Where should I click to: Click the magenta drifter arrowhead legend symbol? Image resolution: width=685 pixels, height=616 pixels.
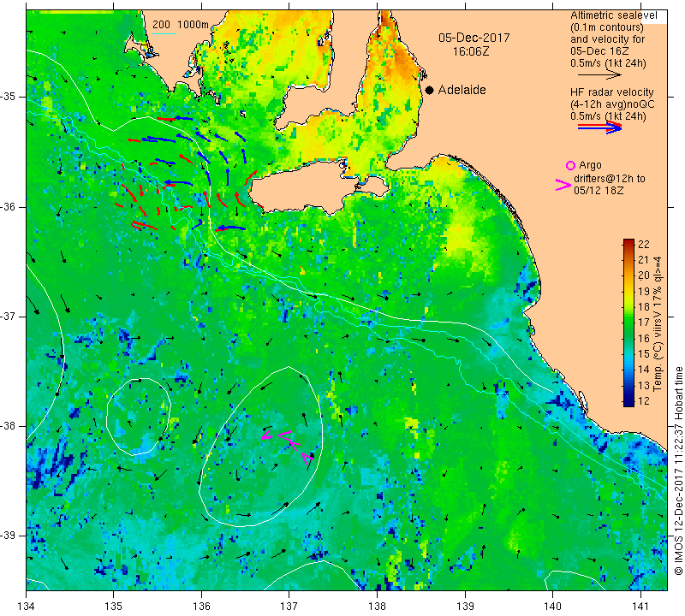pos(563,185)
